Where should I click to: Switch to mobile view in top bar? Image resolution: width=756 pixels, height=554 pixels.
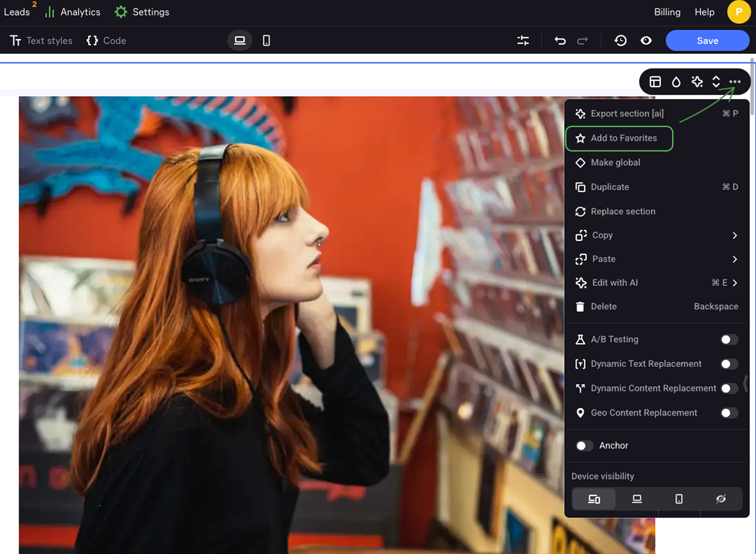coord(266,41)
